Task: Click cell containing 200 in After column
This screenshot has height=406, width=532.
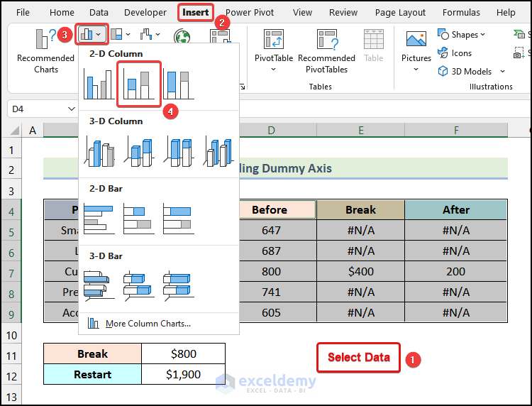Action: [456, 271]
